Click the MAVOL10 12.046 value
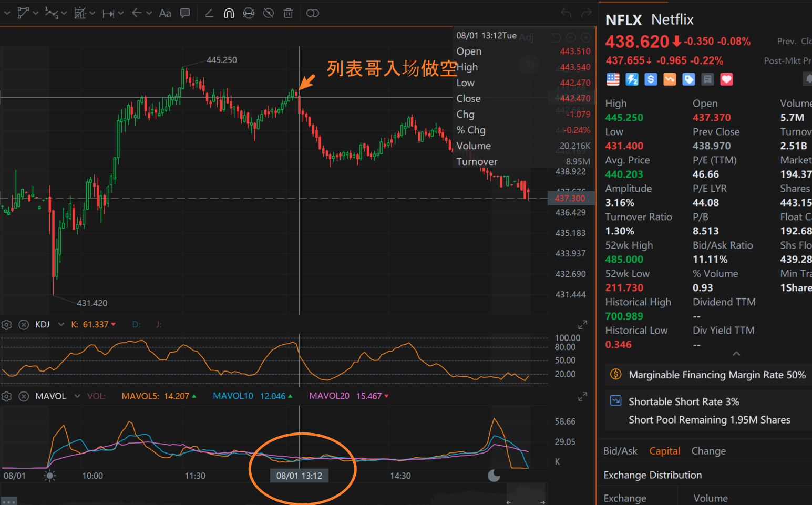Image resolution: width=812 pixels, height=505 pixels. [273, 396]
